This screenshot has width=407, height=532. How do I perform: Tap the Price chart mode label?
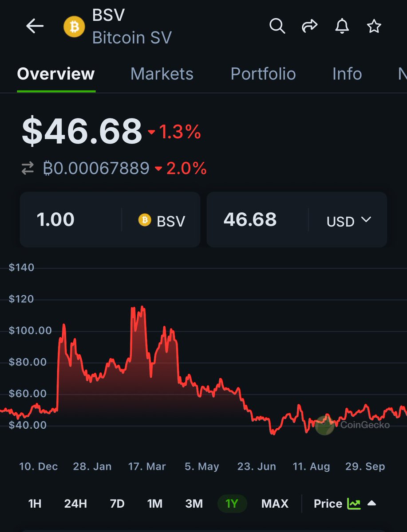click(328, 504)
